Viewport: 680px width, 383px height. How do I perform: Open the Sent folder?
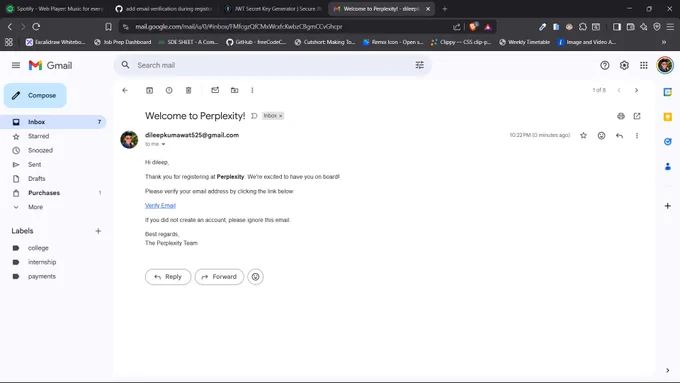(x=53, y=164)
